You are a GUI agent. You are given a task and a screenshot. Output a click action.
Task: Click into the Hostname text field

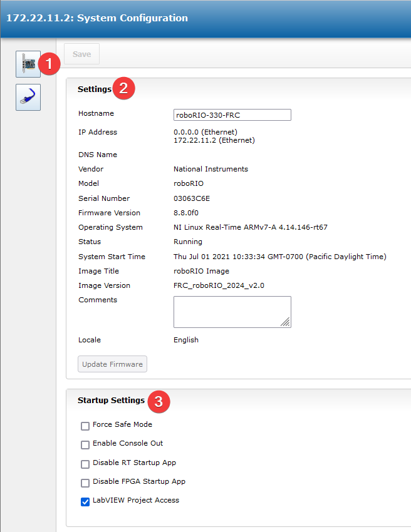pyautogui.click(x=232, y=115)
